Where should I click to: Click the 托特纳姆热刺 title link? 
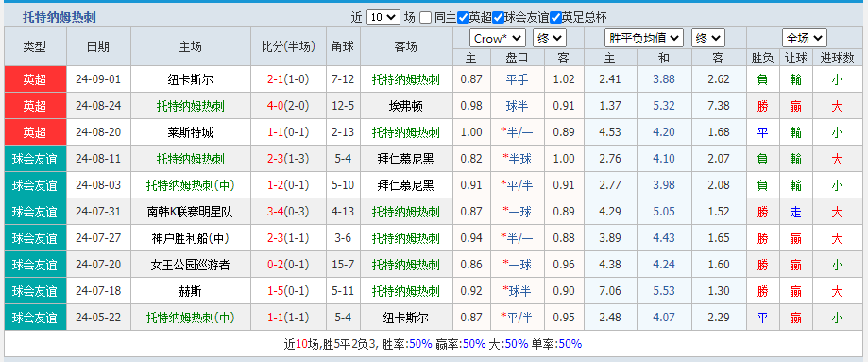(x=60, y=17)
